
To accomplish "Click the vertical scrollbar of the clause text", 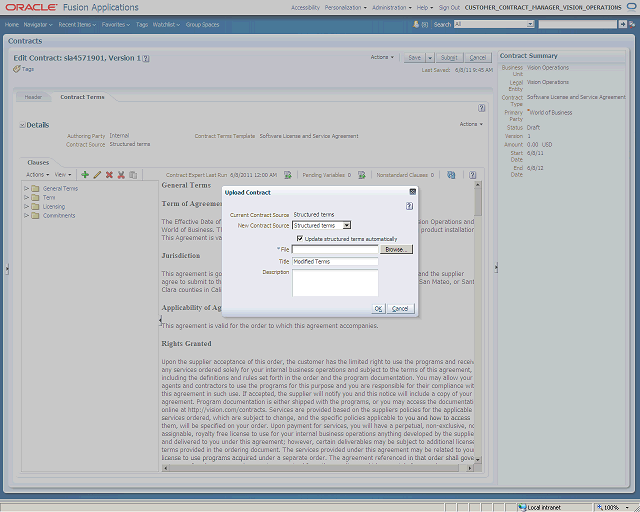I will click(x=478, y=323).
